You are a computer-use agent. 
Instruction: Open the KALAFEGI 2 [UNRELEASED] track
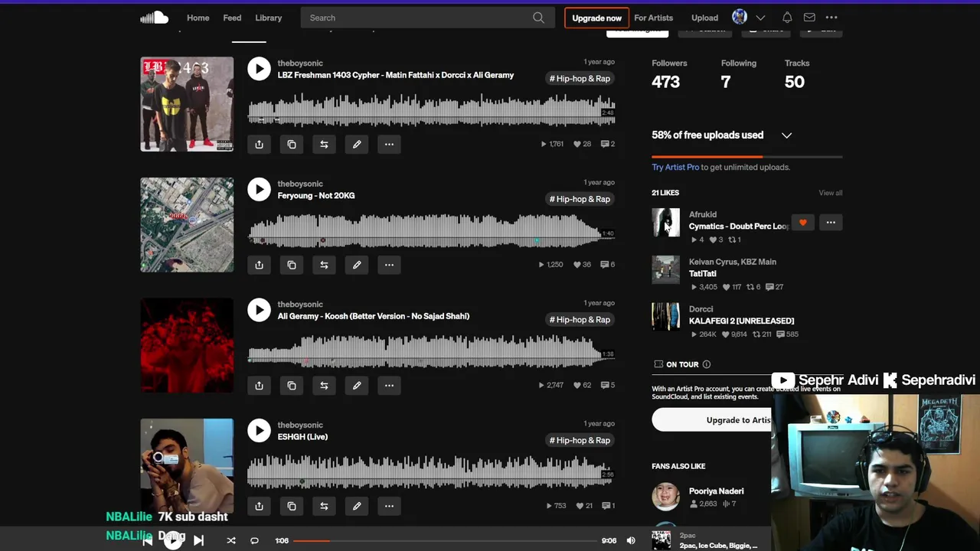click(741, 321)
